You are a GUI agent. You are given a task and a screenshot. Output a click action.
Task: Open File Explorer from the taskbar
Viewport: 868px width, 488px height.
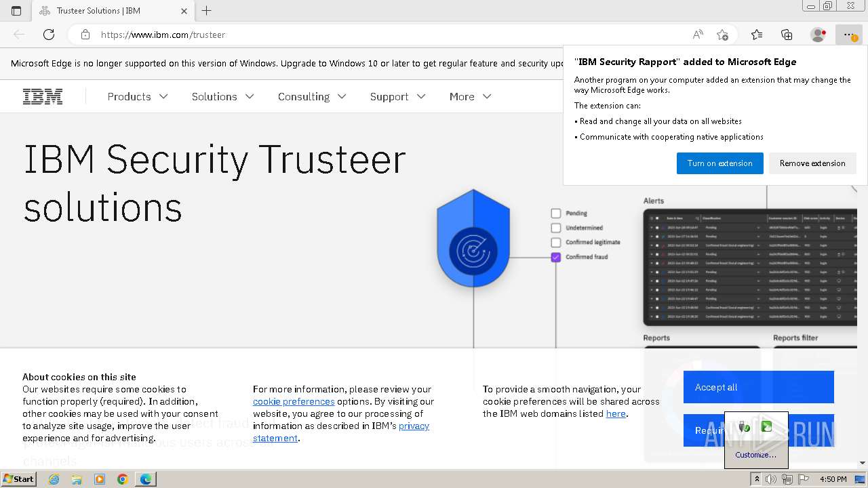point(77,479)
